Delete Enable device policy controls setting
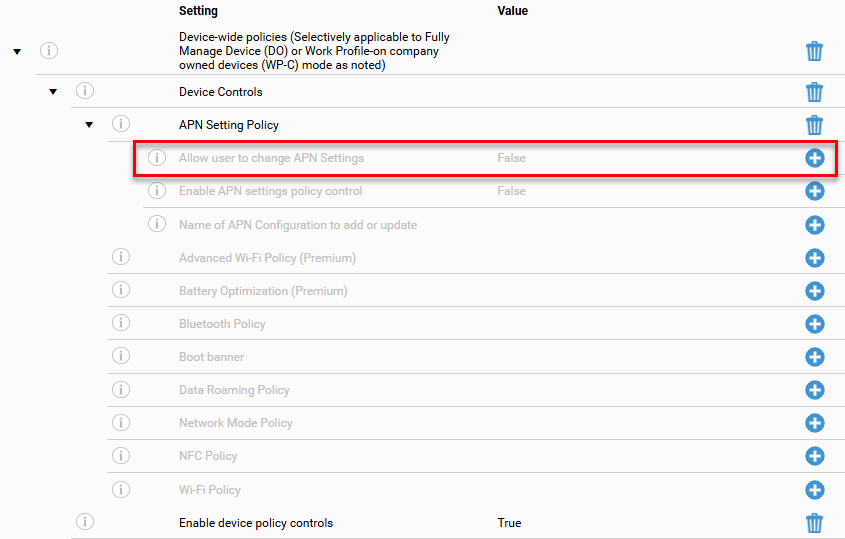Viewport: 845px width, 539px height. [x=814, y=523]
